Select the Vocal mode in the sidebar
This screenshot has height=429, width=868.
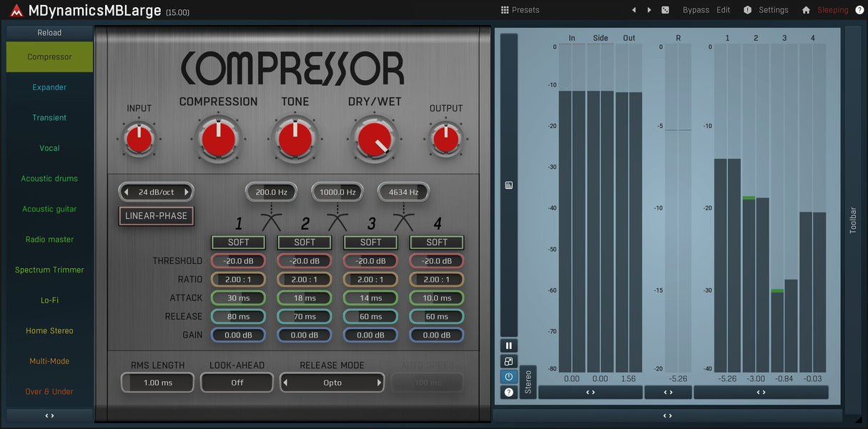pyautogui.click(x=49, y=148)
